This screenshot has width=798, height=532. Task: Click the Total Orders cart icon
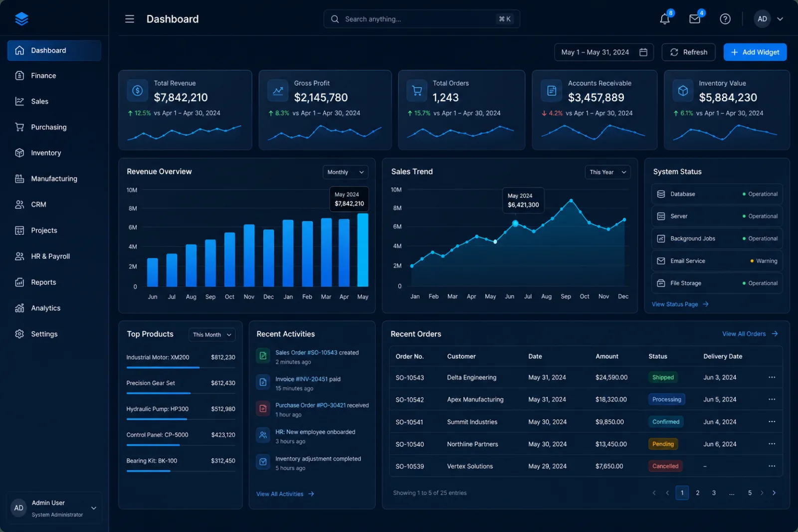click(x=417, y=91)
